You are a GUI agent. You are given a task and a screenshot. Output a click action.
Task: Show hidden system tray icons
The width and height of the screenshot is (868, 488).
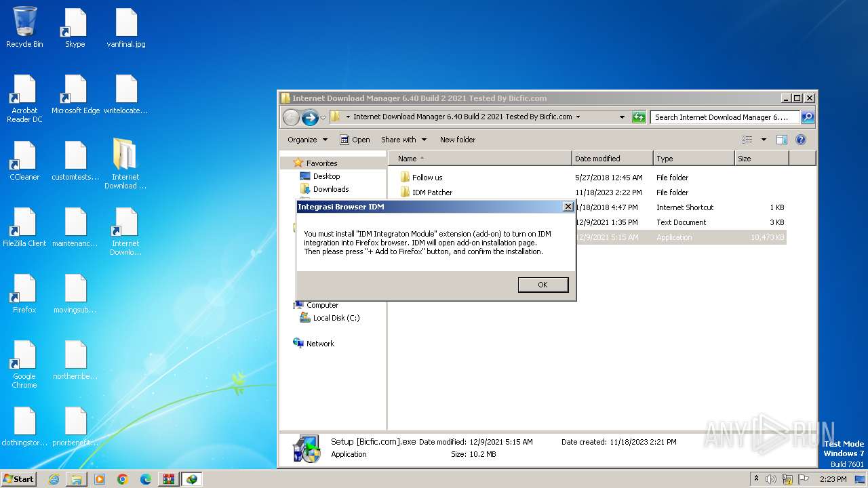point(756,479)
